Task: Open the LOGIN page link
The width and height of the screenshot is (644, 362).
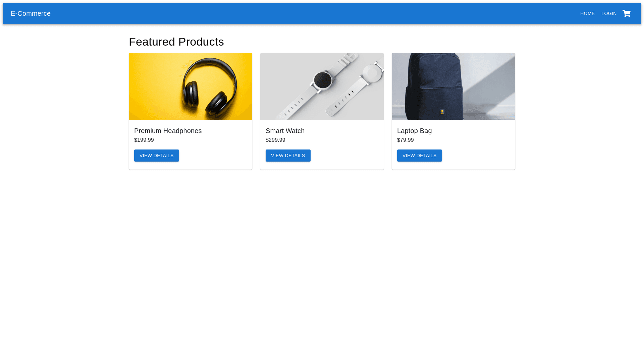Action: (x=609, y=13)
